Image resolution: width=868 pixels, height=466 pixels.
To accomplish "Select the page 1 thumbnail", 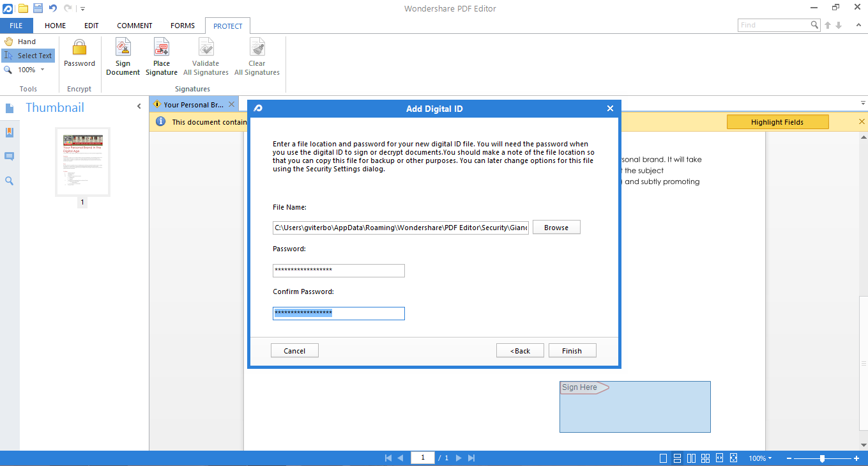I will [82, 162].
